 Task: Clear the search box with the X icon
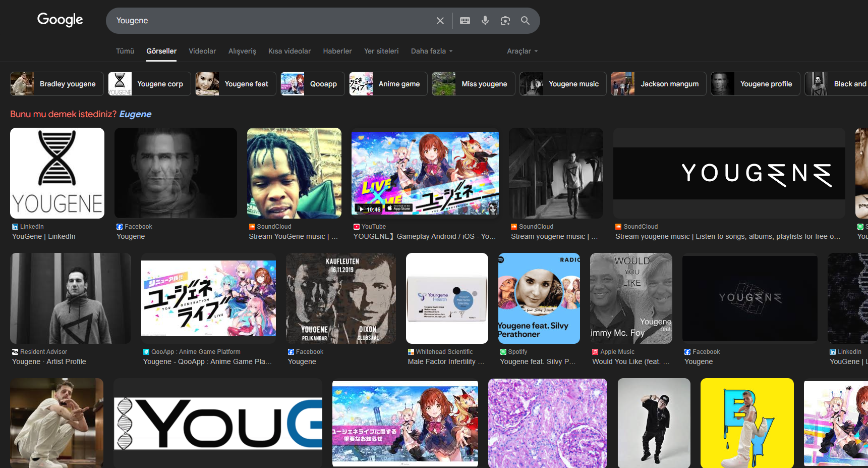click(x=440, y=21)
